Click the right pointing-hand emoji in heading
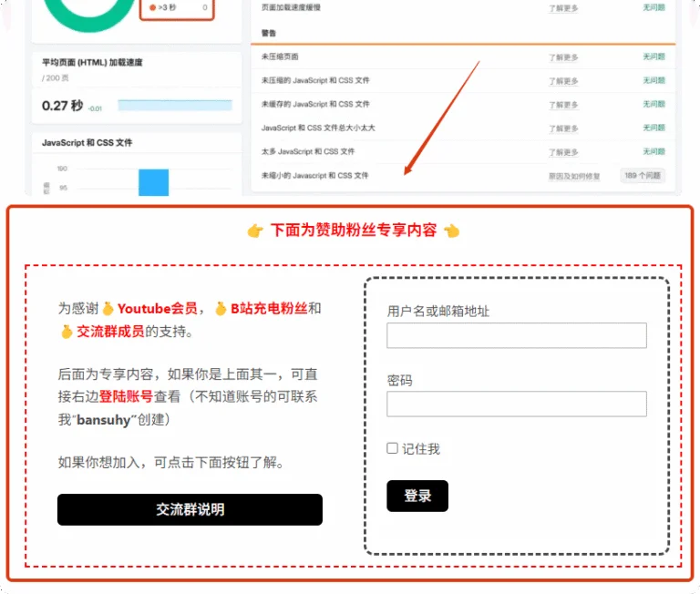700x594 pixels. [x=451, y=230]
